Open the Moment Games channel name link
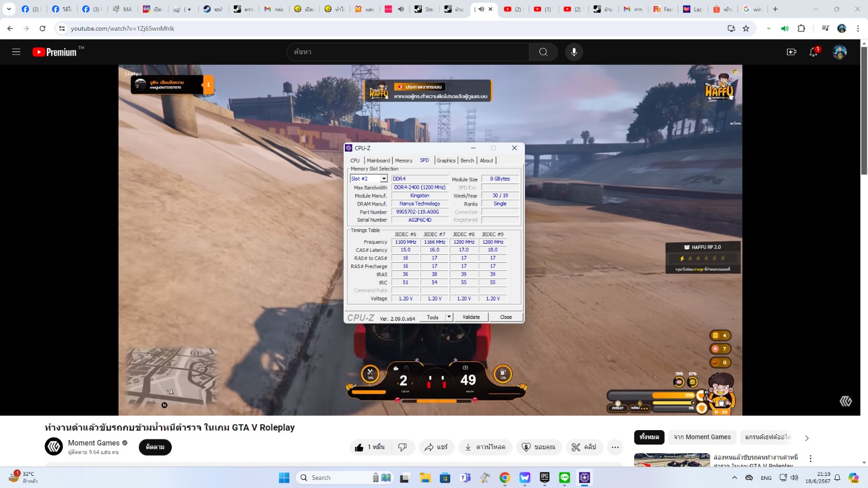 [x=94, y=443]
